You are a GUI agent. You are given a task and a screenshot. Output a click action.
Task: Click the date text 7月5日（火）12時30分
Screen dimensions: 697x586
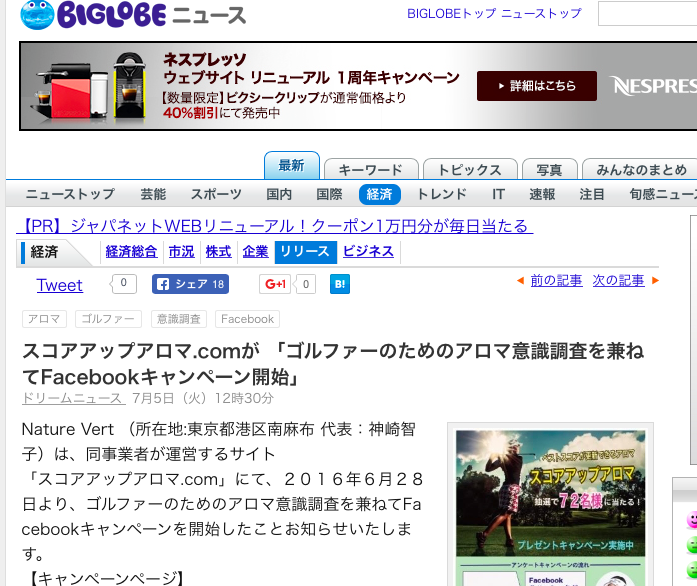[203, 398]
